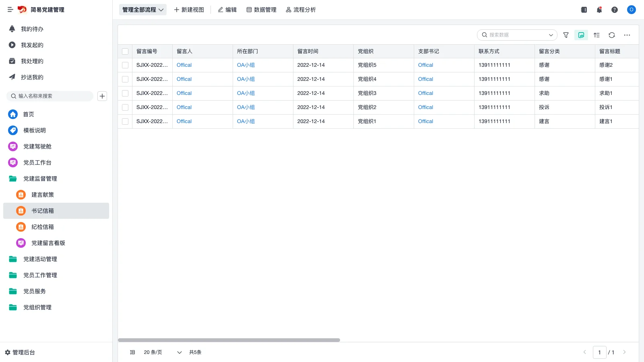Open 流程分析 from the top toolbar
644x362 pixels.
coord(301,10)
